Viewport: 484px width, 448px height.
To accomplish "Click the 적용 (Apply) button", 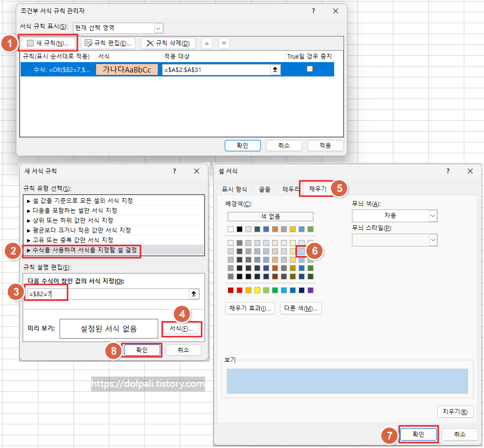I will pyautogui.click(x=325, y=145).
